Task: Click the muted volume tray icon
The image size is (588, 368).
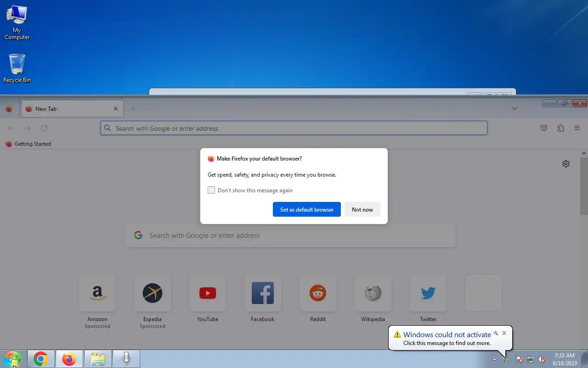Action: (x=542, y=359)
